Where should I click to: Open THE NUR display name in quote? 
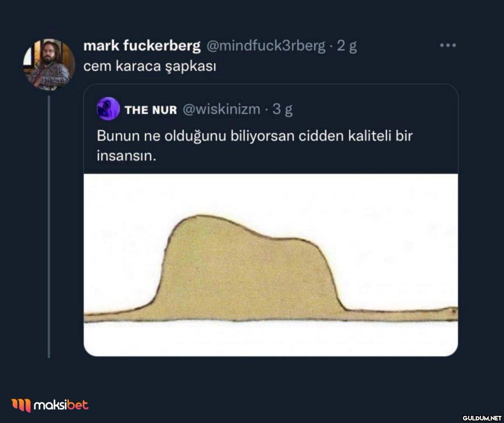point(151,110)
